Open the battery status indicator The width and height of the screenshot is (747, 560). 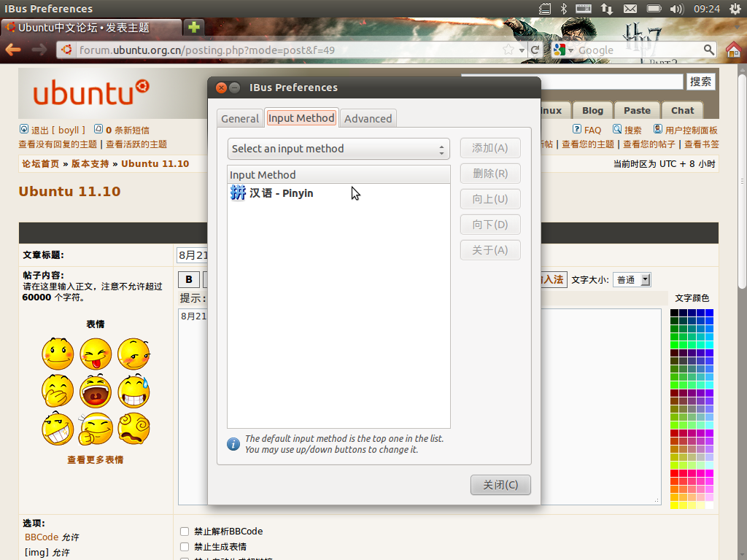654,9
